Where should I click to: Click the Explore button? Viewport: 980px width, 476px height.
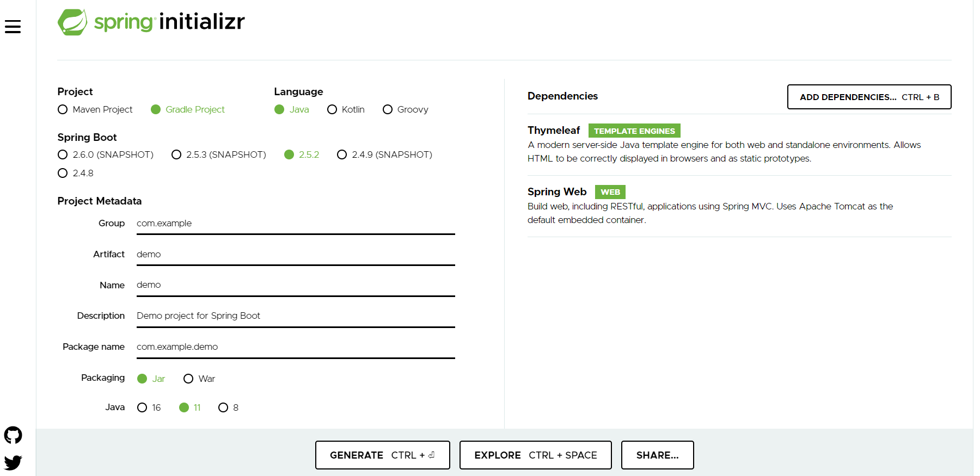pyautogui.click(x=535, y=455)
